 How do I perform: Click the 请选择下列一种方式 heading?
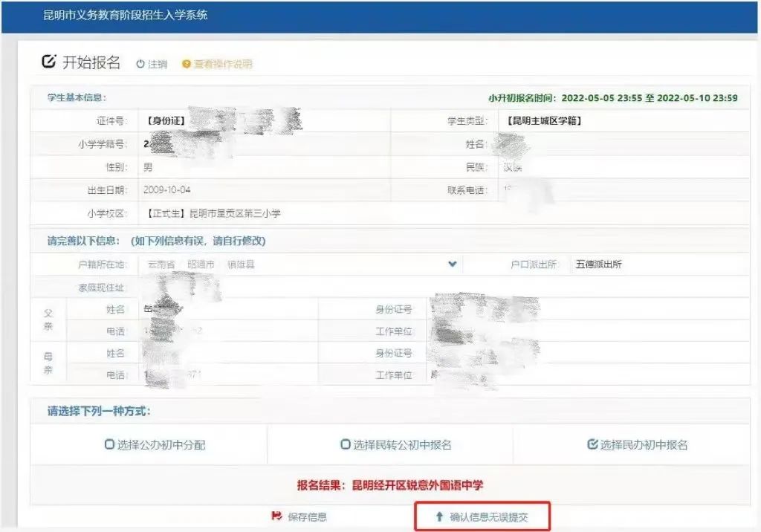(99, 411)
